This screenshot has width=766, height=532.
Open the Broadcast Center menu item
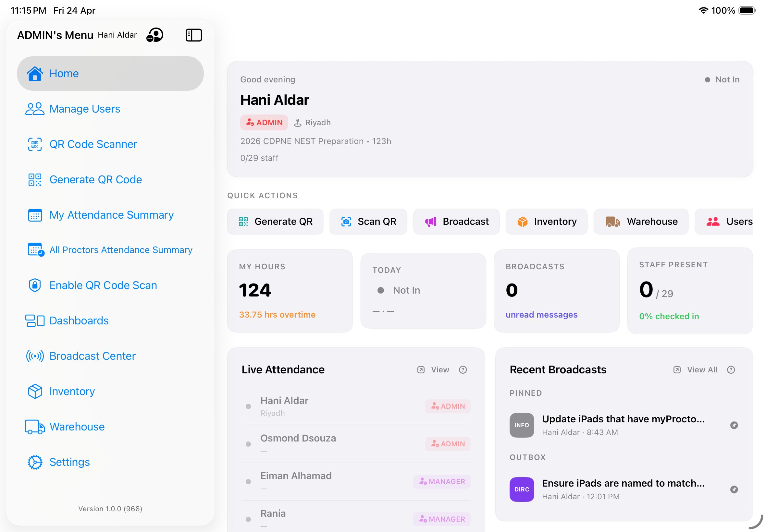(x=93, y=356)
